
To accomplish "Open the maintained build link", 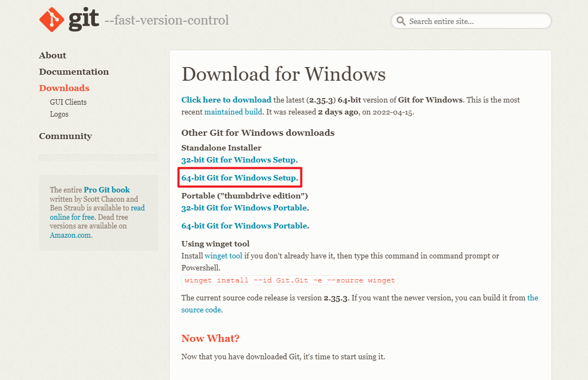I will [233, 112].
